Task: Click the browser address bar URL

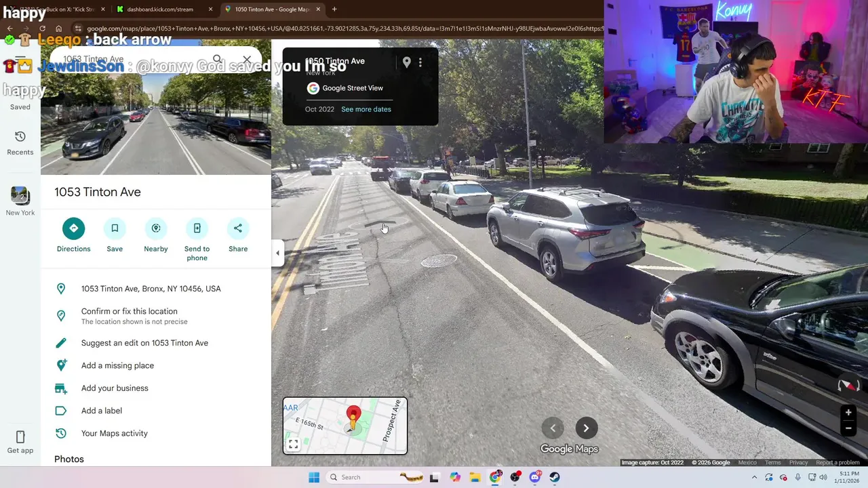Action: [x=344, y=28]
